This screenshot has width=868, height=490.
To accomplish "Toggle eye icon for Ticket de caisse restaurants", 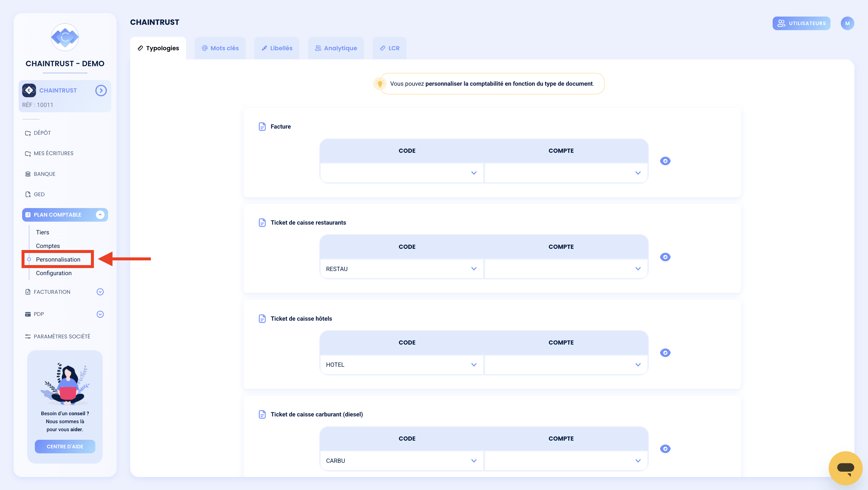I will [665, 257].
